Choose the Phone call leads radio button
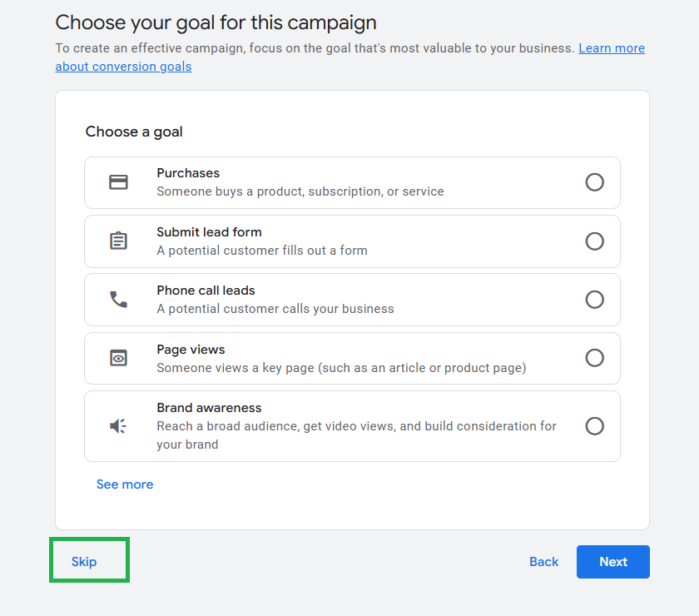The image size is (699, 616). [x=594, y=300]
